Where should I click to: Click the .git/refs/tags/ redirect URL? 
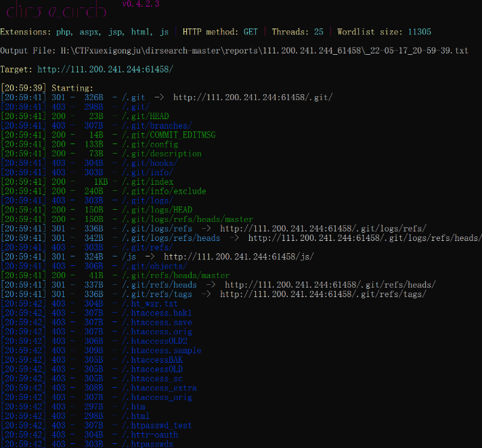tap(323, 294)
